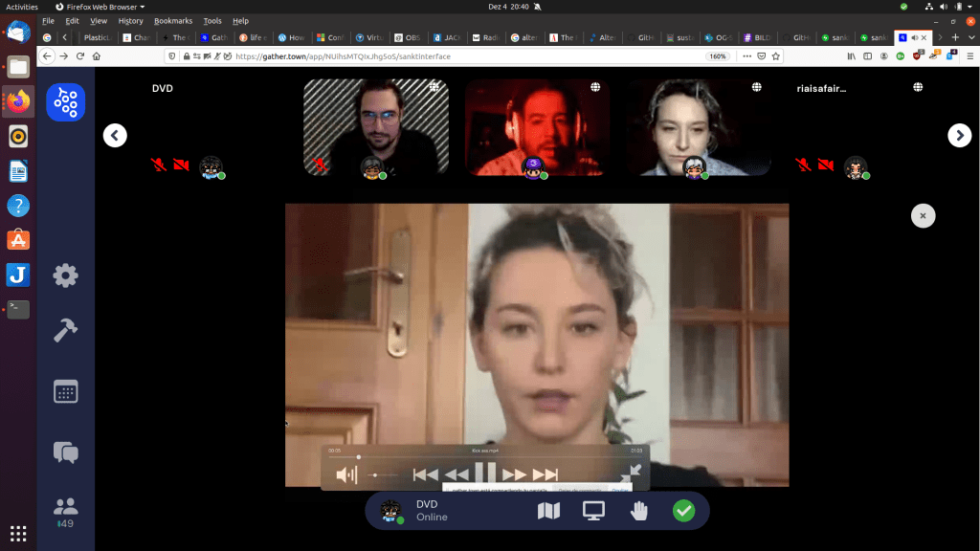Raise hand using the hand icon
This screenshot has height=551, width=980.
638,511
